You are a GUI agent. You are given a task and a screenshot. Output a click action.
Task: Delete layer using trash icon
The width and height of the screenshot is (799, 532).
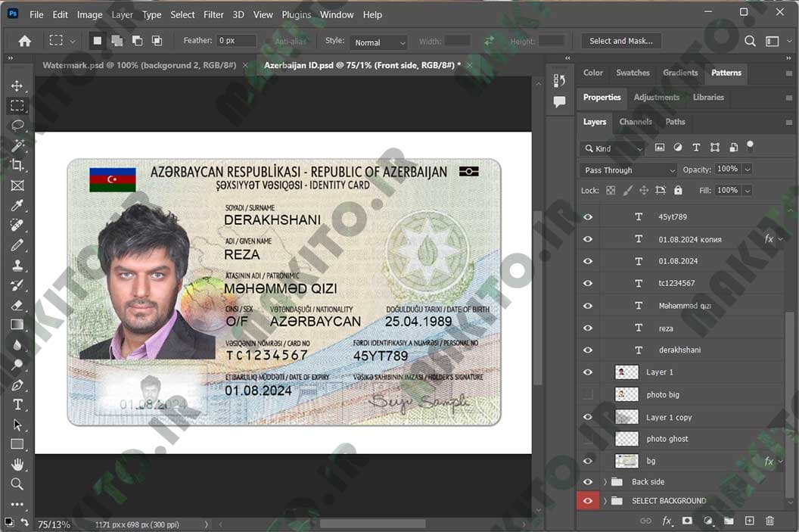(770, 521)
